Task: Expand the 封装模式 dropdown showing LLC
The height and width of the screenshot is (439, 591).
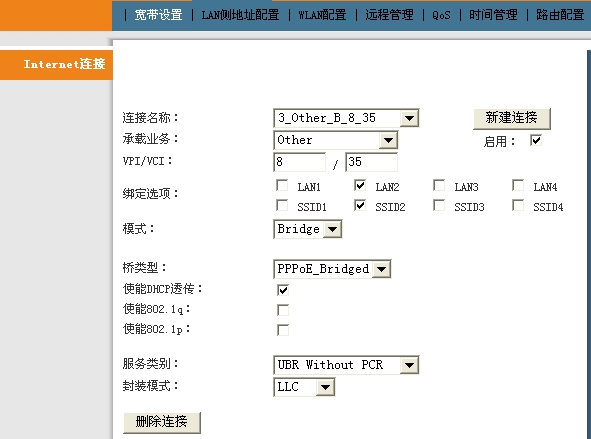Action: click(304, 387)
